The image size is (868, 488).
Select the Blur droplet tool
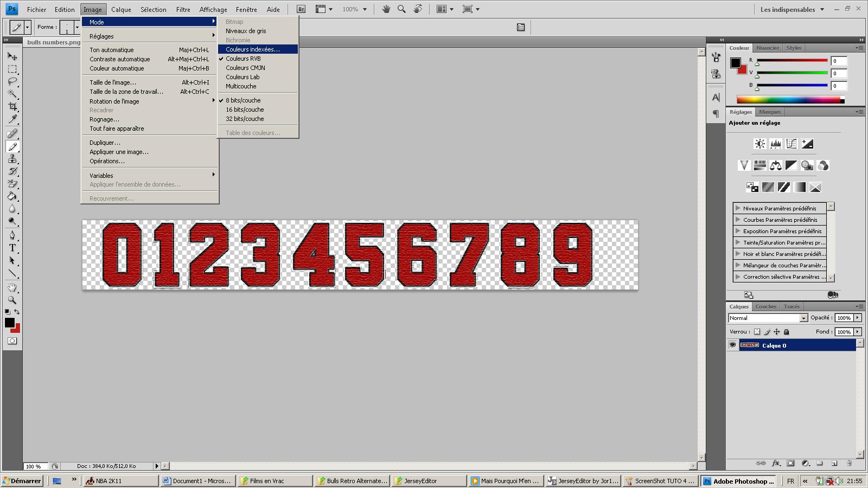click(12, 209)
